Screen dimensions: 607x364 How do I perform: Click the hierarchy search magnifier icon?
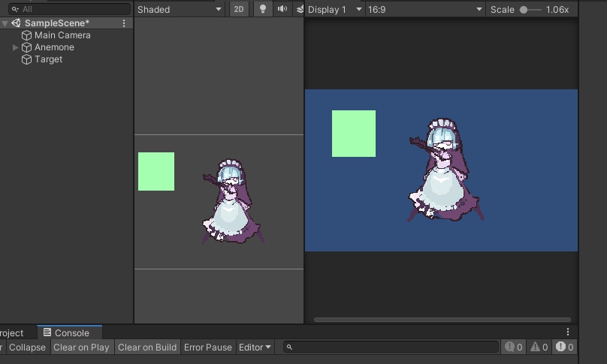click(15, 9)
